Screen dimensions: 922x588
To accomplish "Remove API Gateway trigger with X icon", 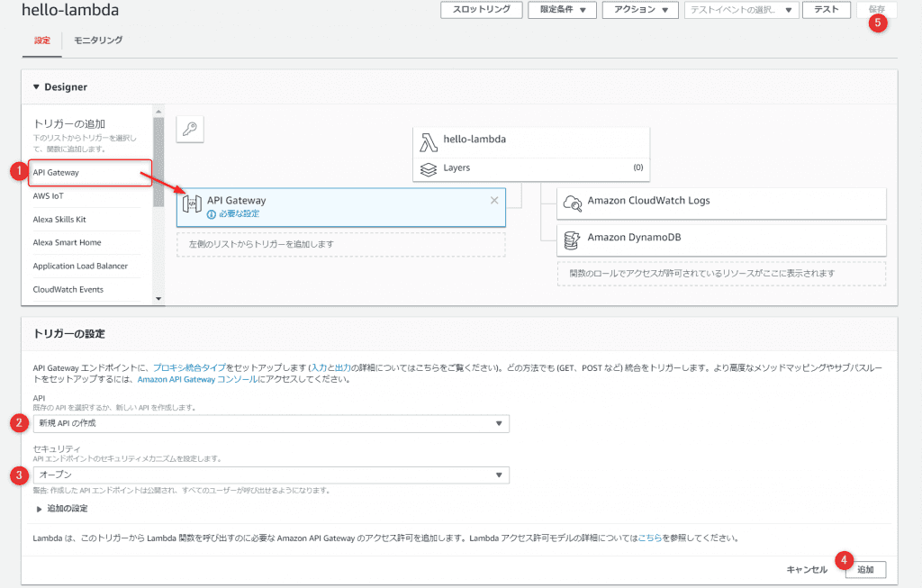I will 493,200.
